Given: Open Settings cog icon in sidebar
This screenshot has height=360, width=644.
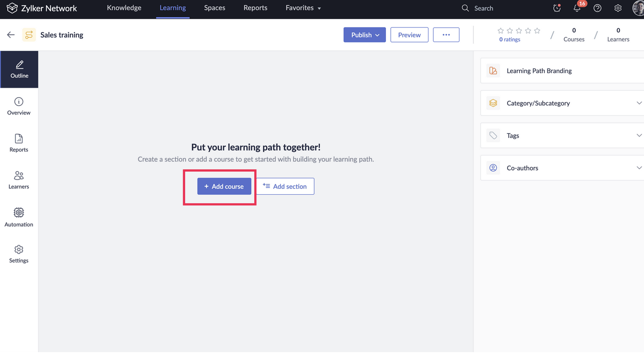Looking at the screenshot, I should coord(19,249).
